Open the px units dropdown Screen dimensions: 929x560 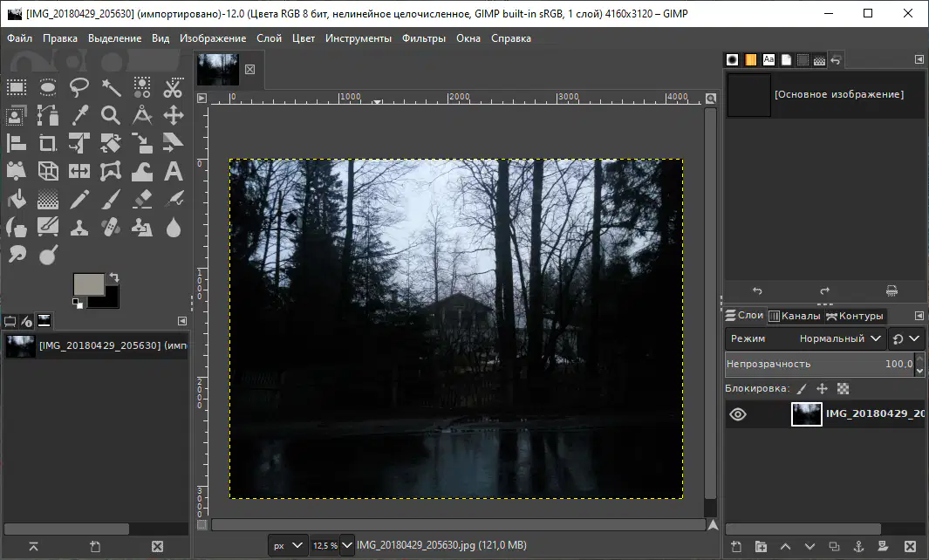(287, 545)
